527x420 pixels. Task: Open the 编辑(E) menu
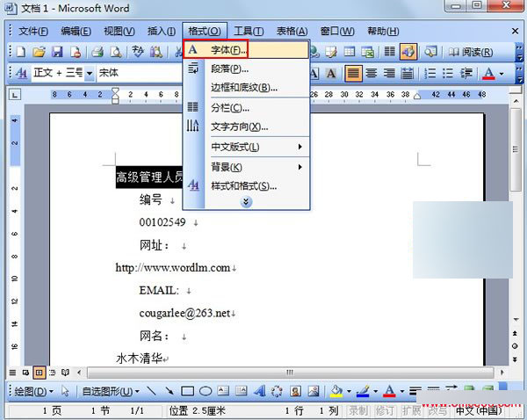[x=76, y=32]
